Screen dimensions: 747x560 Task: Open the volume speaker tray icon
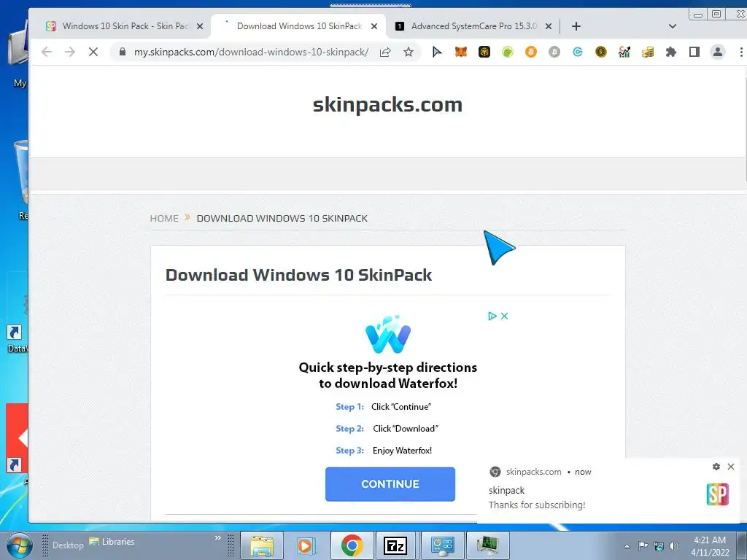(x=674, y=546)
